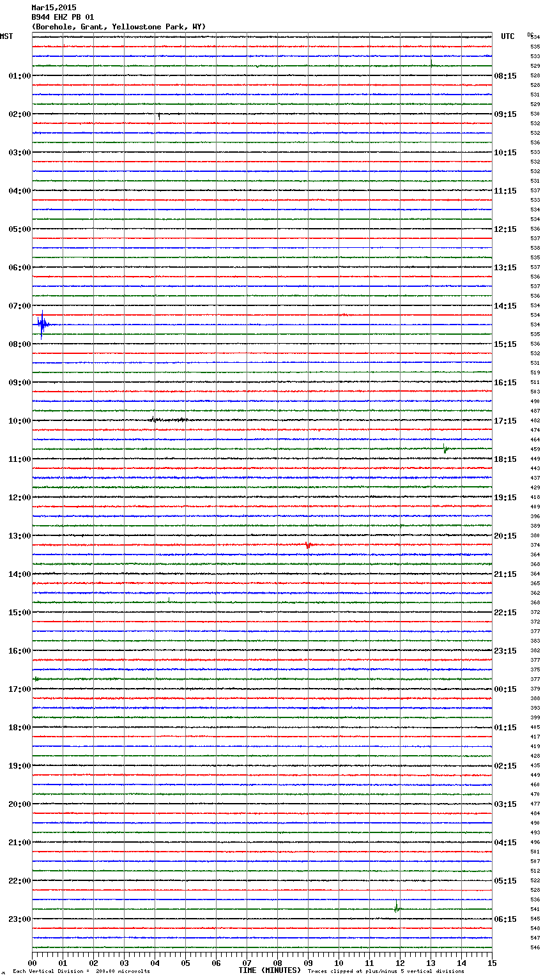Image resolution: width=543 pixels, height=980 pixels.
Task: Click the DC offset value 511
Action: click(535, 383)
